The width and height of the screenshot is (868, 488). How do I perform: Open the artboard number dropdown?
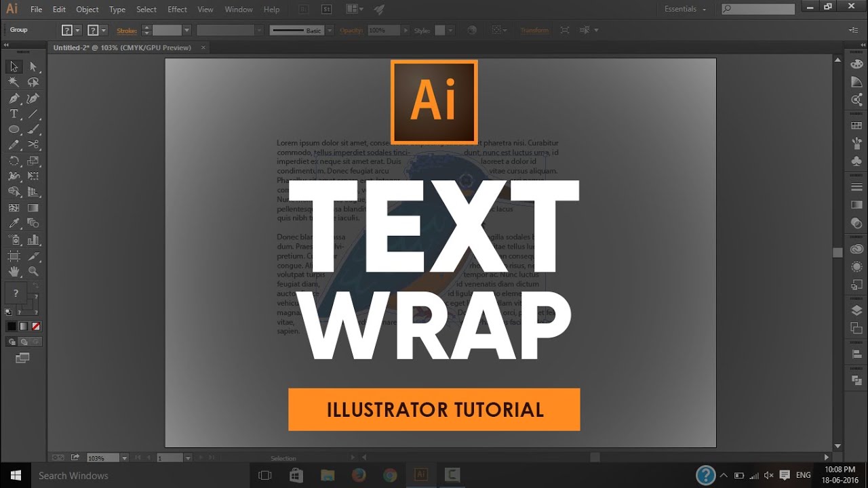(x=189, y=458)
